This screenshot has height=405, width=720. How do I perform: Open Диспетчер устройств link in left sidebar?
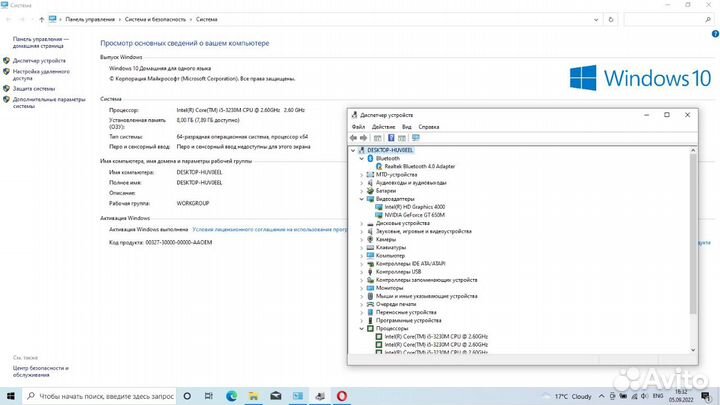point(39,61)
